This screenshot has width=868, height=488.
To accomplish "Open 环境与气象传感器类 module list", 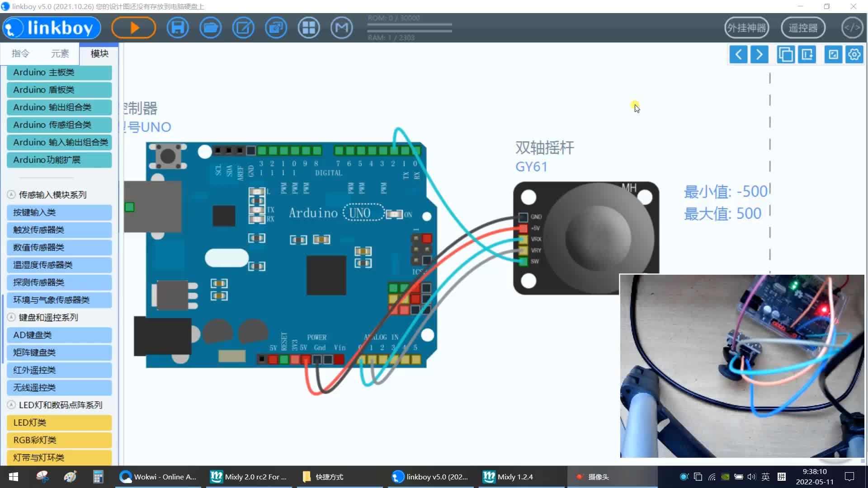I will pyautogui.click(x=59, y=300).
